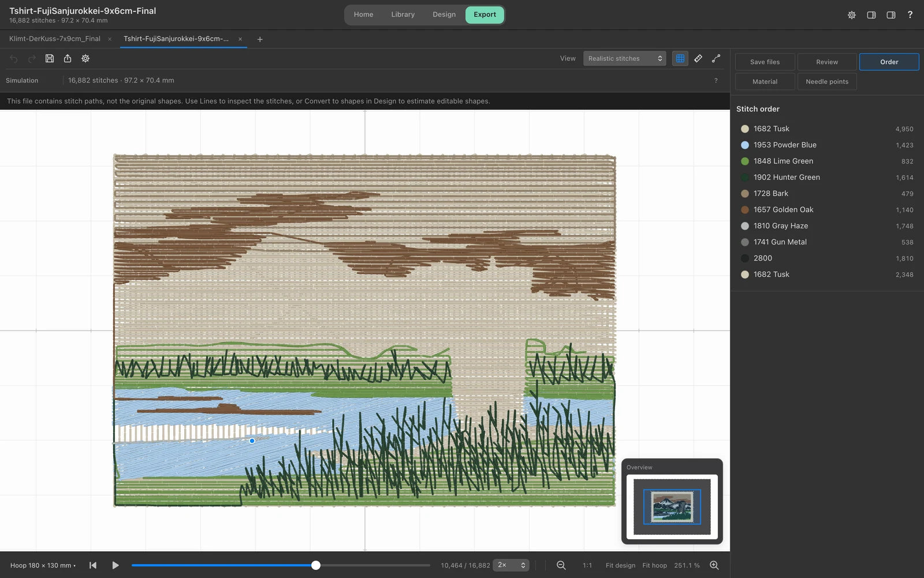Click the save floppy disk icon

(50, 58)
